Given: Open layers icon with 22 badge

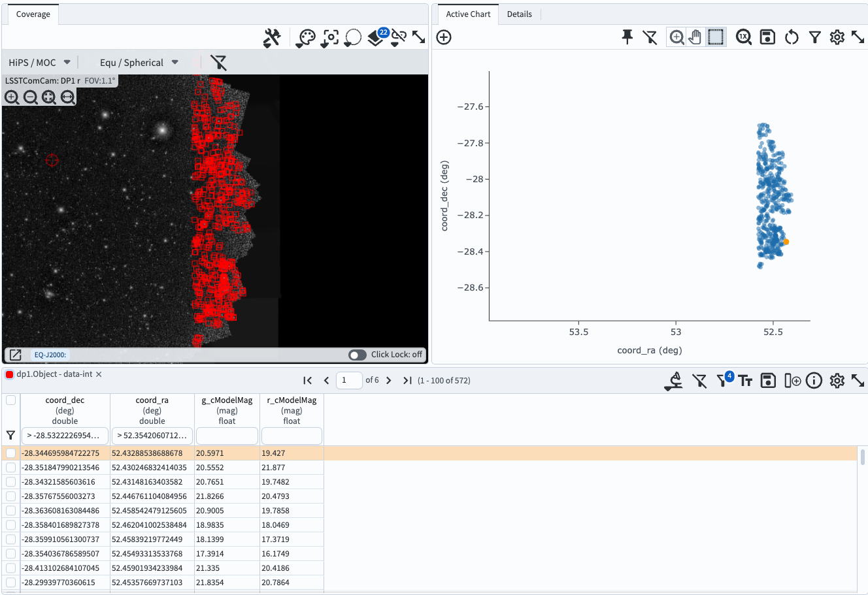Looking at the screenshot, I should [376, 38].
